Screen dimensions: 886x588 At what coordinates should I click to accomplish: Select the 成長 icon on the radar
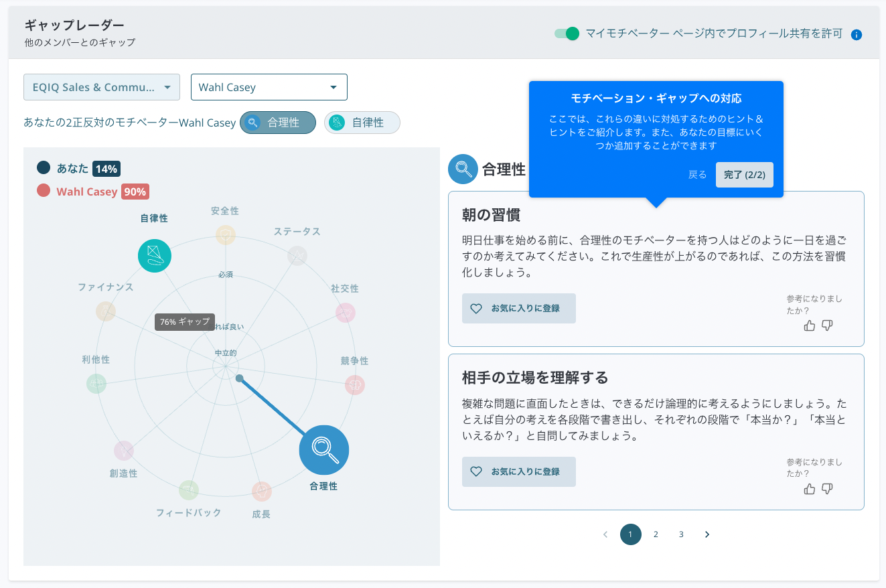pyautogui.click(x=262, y=492)
